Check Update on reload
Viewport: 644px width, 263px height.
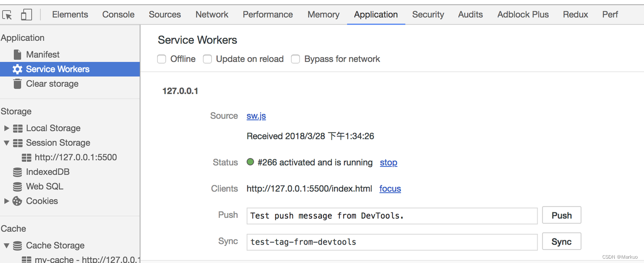207,59
